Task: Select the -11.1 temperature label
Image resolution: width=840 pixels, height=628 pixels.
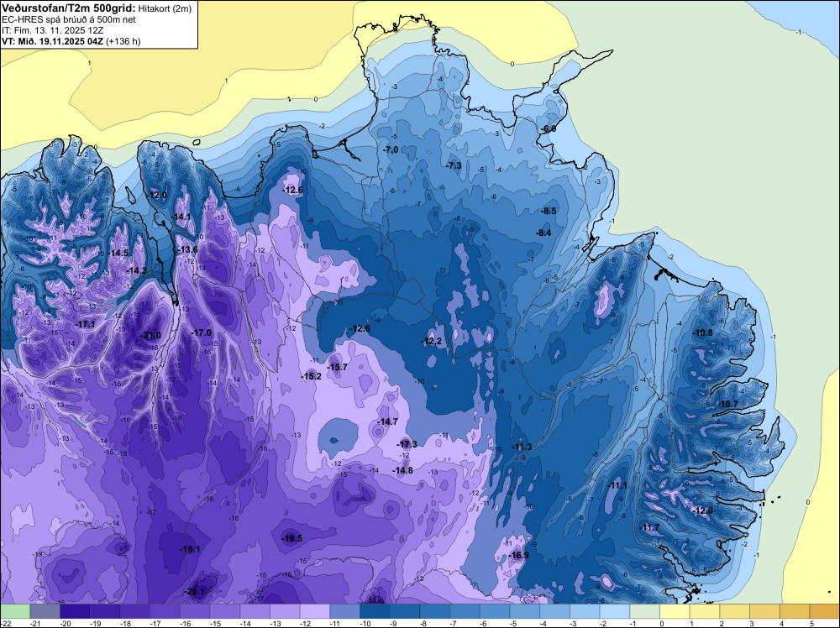Action: [617, 485]
